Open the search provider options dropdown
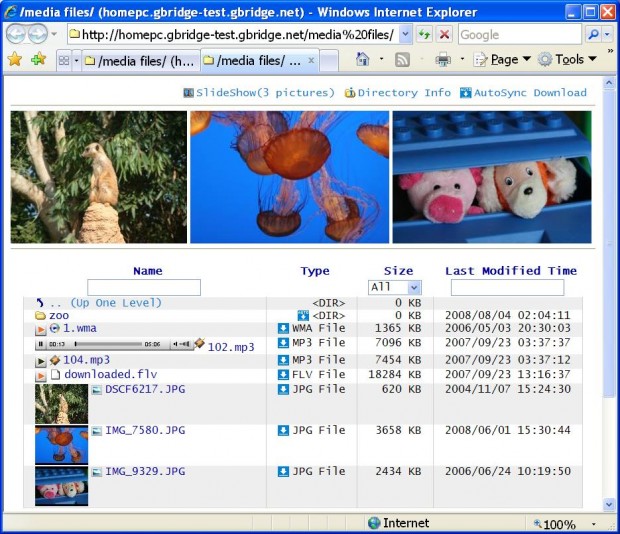Screen dimensions: 620x534 tap(608, 35)
